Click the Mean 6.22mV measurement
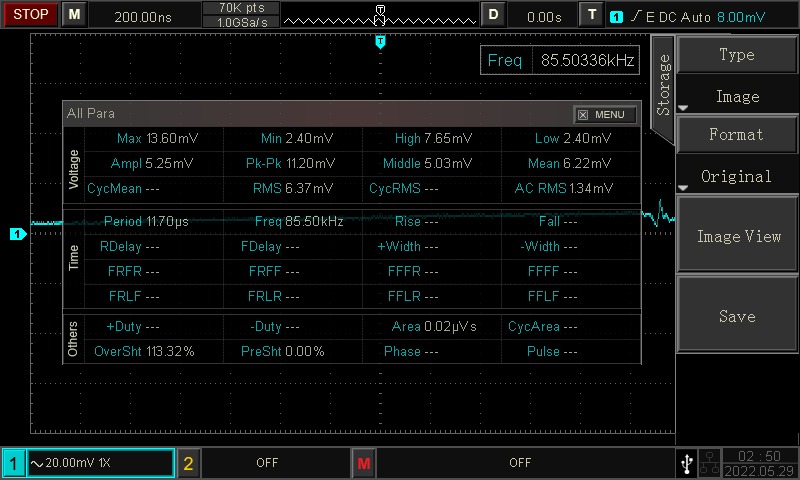 point(569,163)
